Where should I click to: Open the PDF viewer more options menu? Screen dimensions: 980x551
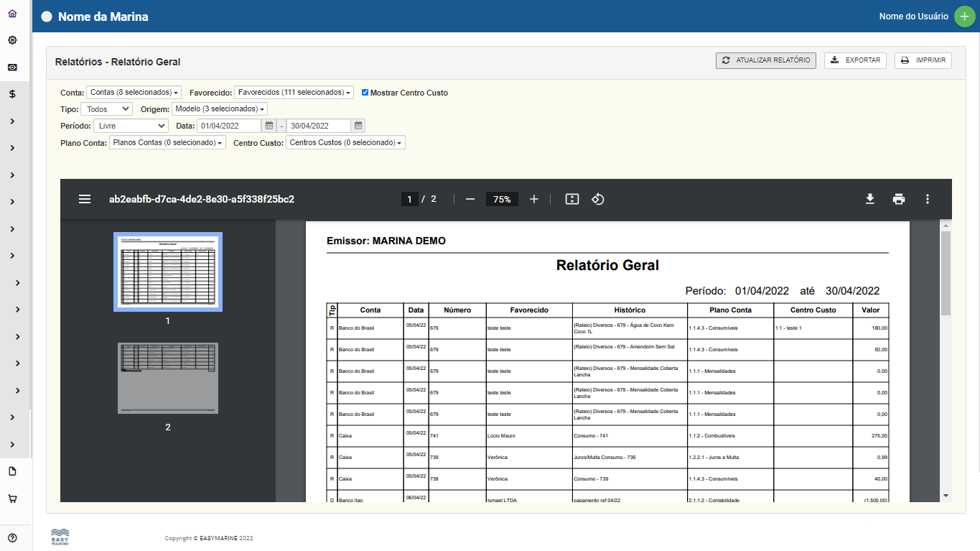[x=928, y=199]
